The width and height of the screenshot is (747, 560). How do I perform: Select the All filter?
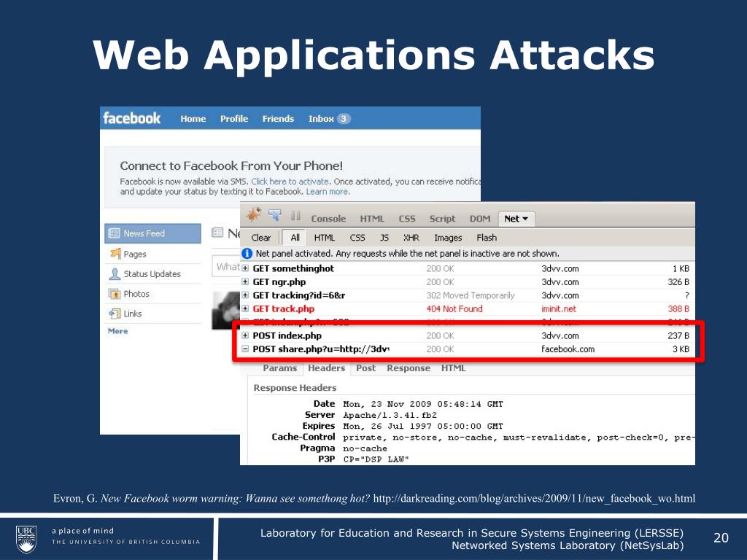tap(295, 237)
